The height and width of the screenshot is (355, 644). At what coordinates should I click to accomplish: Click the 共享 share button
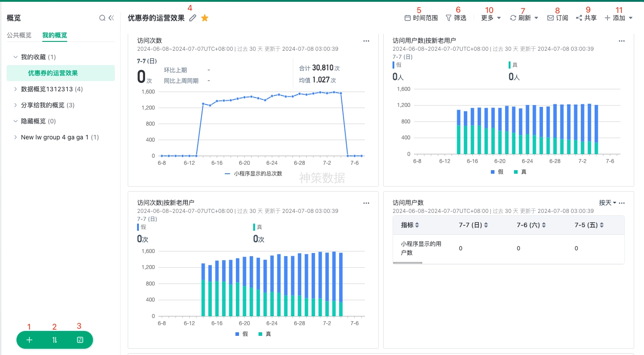tap(586, 18)
